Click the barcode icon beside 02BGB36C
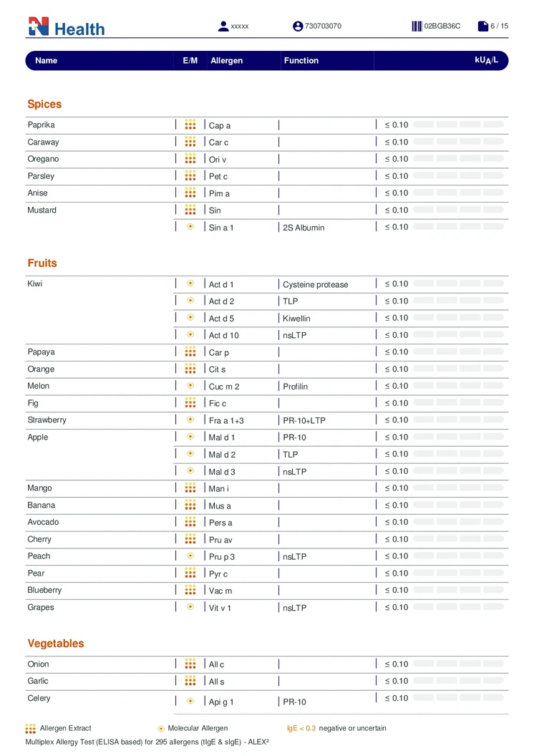534x756 pixels. (x=417, y=26)
